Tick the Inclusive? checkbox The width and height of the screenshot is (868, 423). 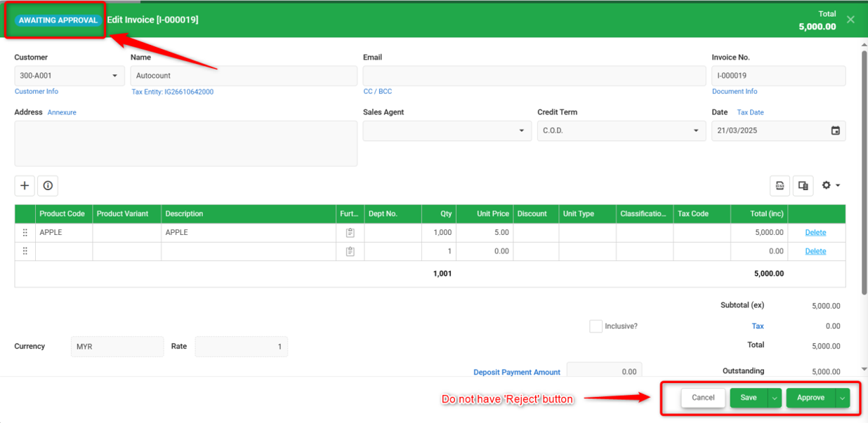click(596, 326)
